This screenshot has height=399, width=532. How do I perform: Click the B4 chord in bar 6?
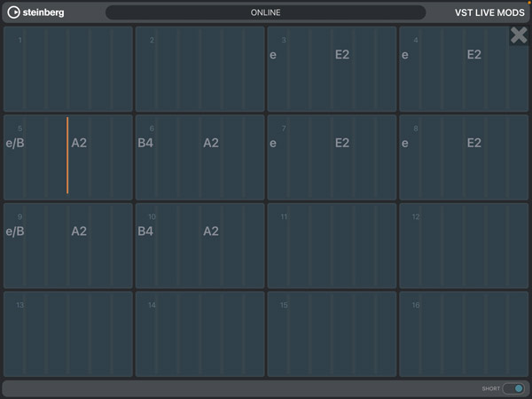point(146,143)
